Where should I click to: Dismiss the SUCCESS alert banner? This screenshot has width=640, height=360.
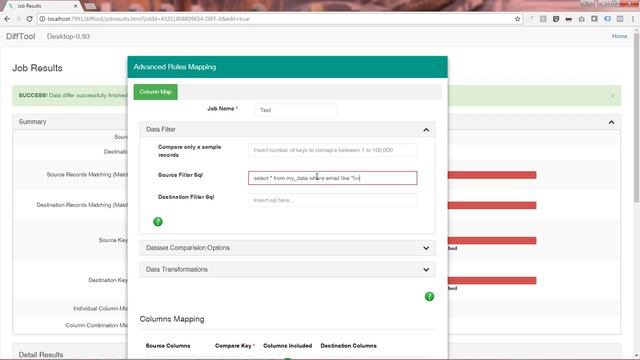[612, 96]
